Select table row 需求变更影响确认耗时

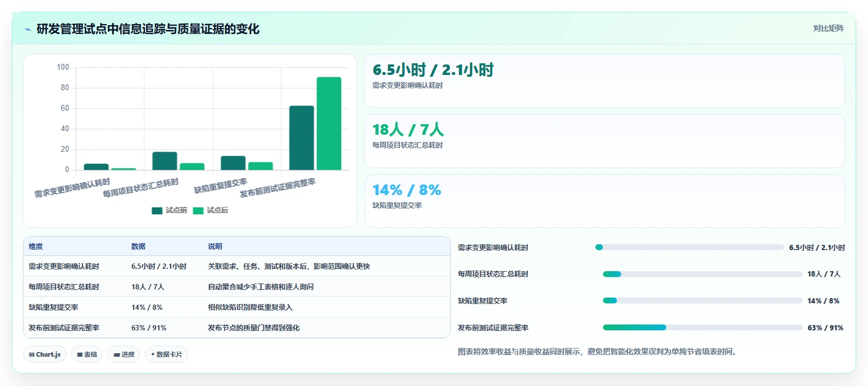[237, 266]
